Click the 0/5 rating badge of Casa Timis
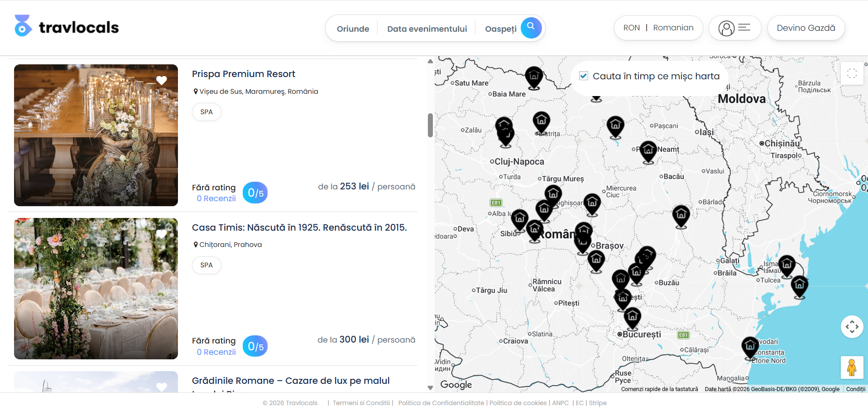This screenshot has height=411, width=868. tap(255, 346)
